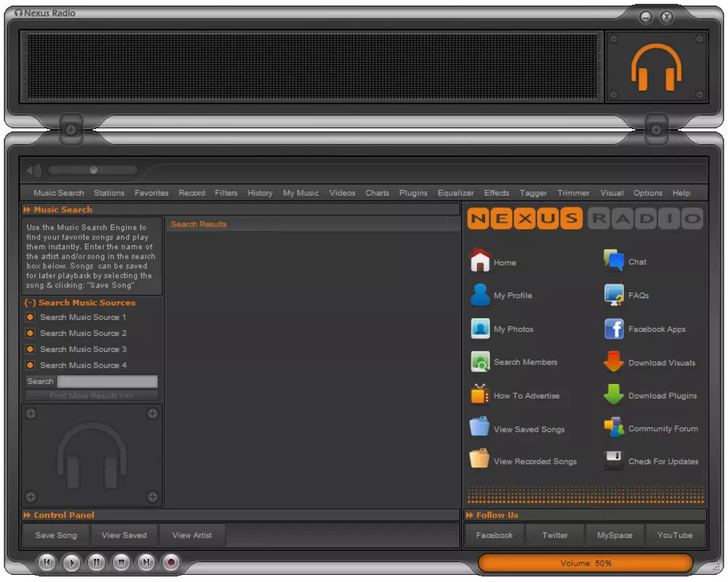728x582 pixels.
Task: Start playback with the play button
Action: pos(71,562)
